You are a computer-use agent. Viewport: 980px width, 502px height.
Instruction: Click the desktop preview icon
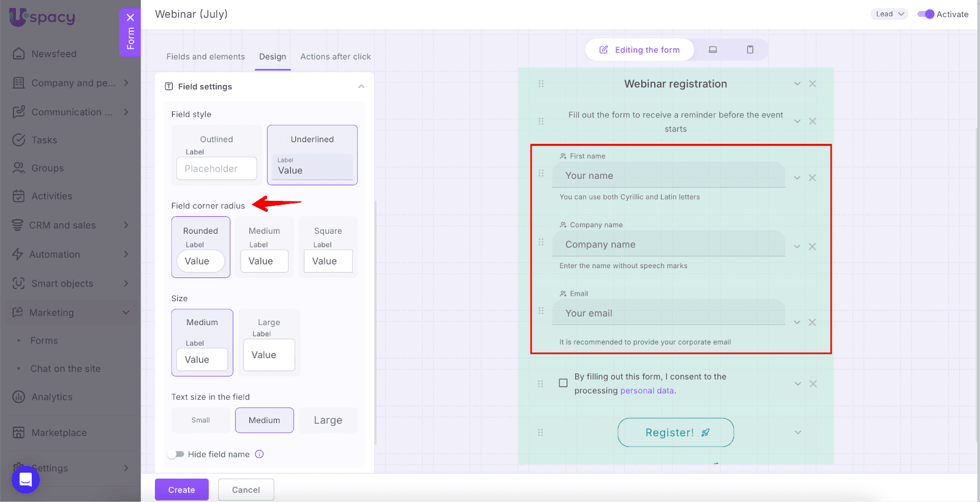[713, 50]
